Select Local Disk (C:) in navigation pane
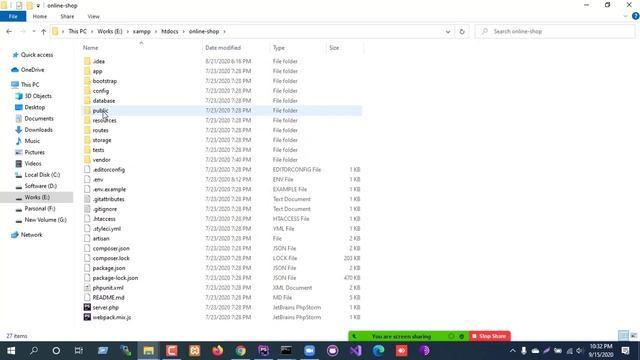 42,175
